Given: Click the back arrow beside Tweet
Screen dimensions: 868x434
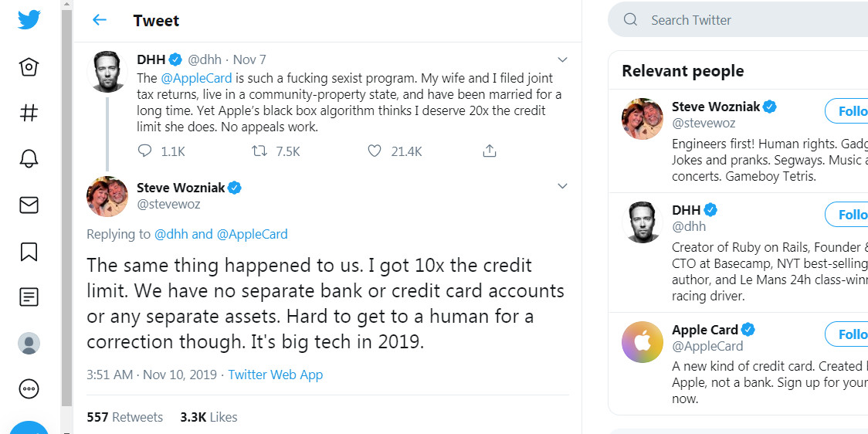Looking at the screenshot, I should click(100, 20).
